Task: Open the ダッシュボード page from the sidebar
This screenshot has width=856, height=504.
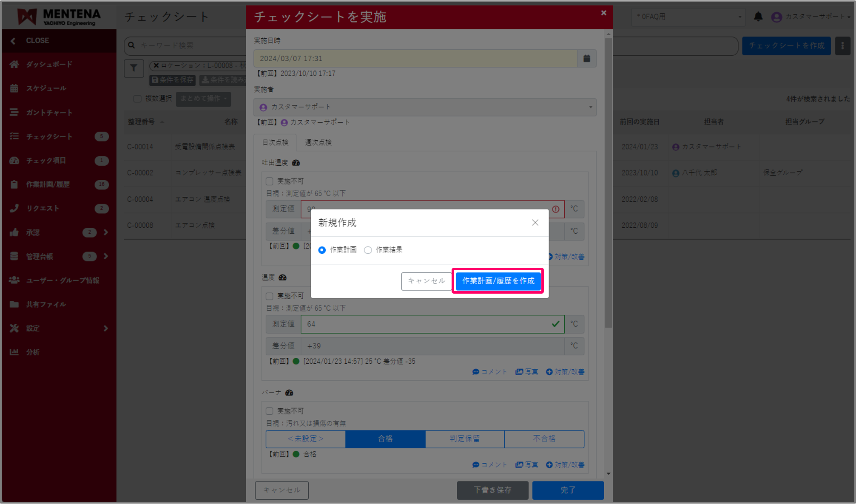Action: (x=46, y=64)
